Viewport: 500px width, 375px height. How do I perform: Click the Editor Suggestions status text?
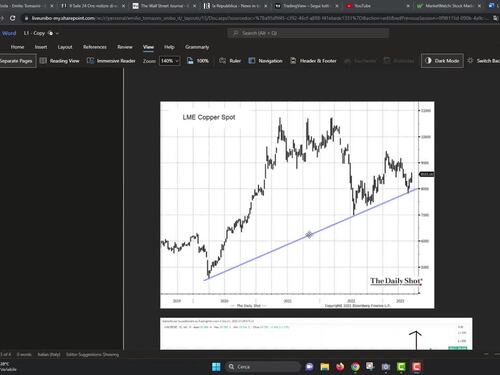pos(92,354)
